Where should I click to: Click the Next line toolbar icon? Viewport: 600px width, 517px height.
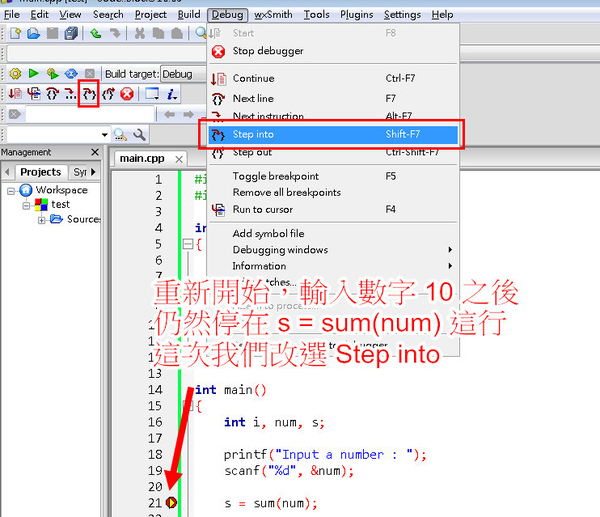point(52,93)
